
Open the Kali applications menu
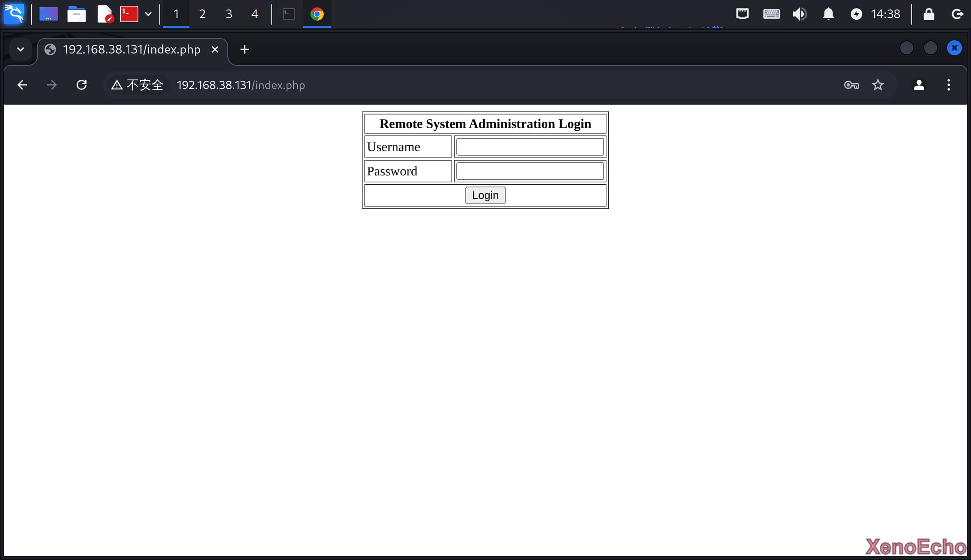pos(14,14)
